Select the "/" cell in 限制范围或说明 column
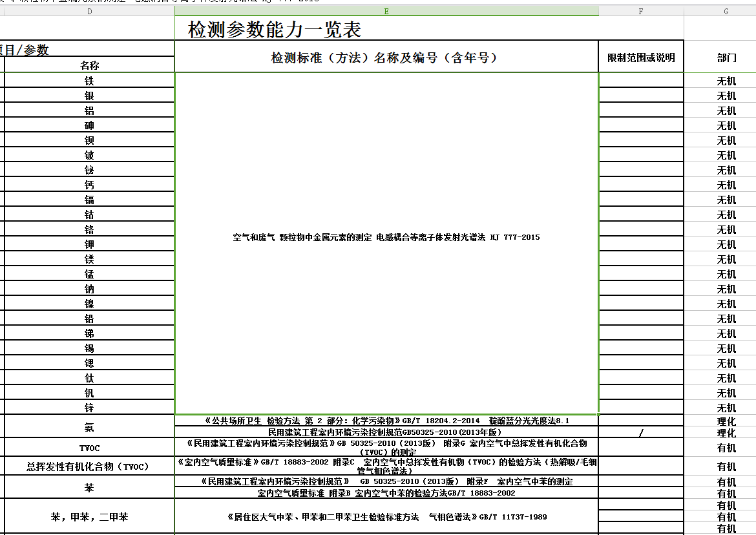 641,433
